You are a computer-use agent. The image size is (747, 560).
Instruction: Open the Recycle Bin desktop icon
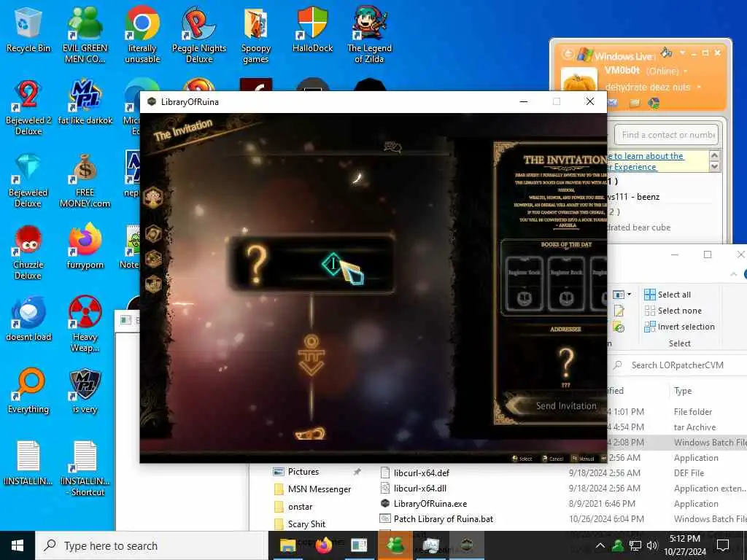[x=28, y=29]
